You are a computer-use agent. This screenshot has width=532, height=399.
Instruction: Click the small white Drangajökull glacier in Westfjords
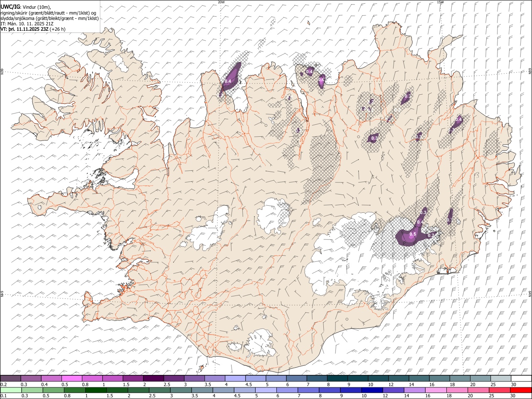[x=121, y=62]
